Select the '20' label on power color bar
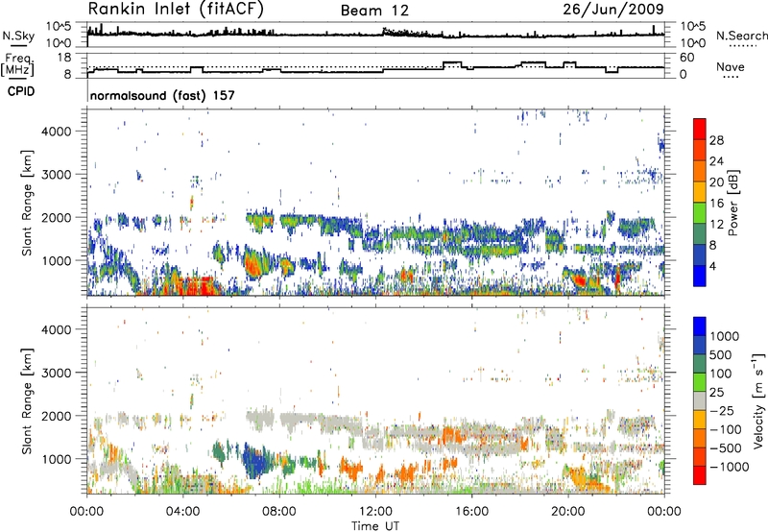 coord(716,182)
